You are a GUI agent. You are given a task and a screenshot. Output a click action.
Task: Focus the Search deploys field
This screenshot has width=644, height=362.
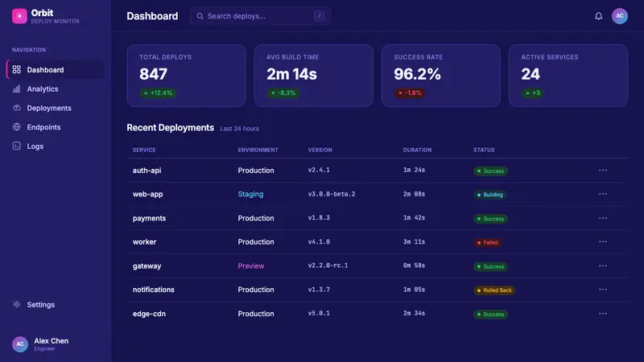260,16
